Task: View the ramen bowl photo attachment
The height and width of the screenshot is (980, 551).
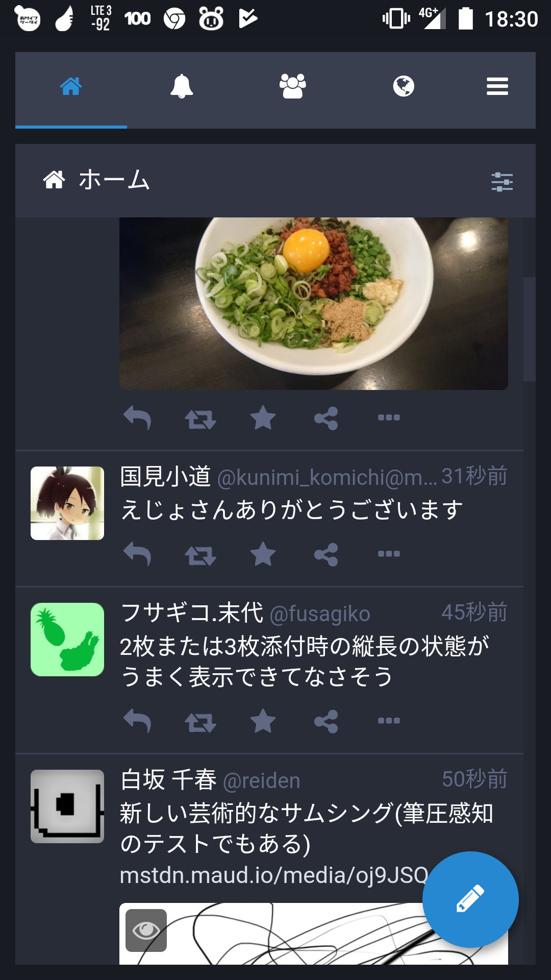Action: pyautogui.click(x=314, y=304)
